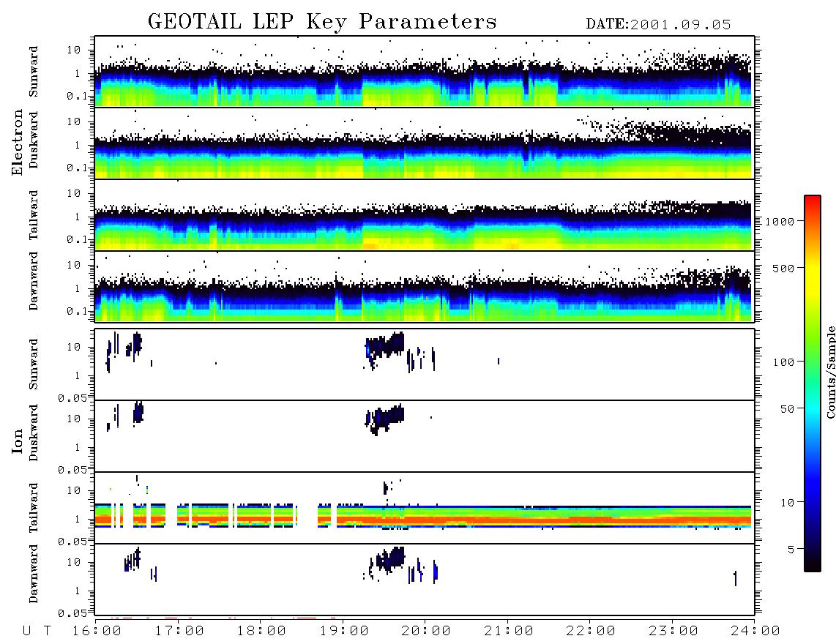The width and height of the screenshot is (836, 644).
Task: Click the 100 colorbar tick label
Action: tap(783, 362)
